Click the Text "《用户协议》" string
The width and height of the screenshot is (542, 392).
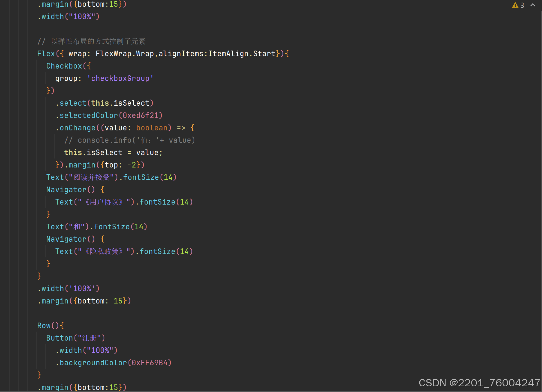pyautogui.click(x=104, y=202)
